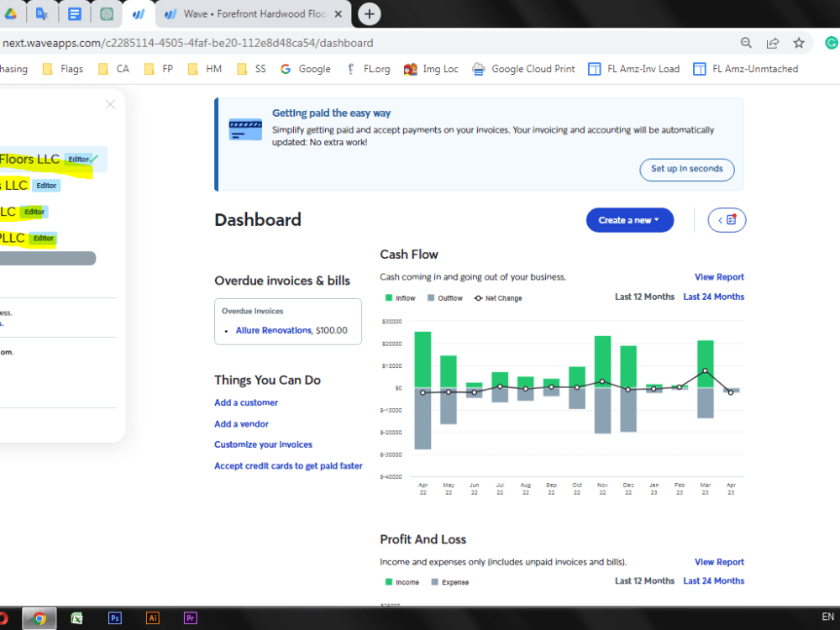Open the FL Amz-Inv Load bookmark
840x630 pixels.
(x=633, y=69)
